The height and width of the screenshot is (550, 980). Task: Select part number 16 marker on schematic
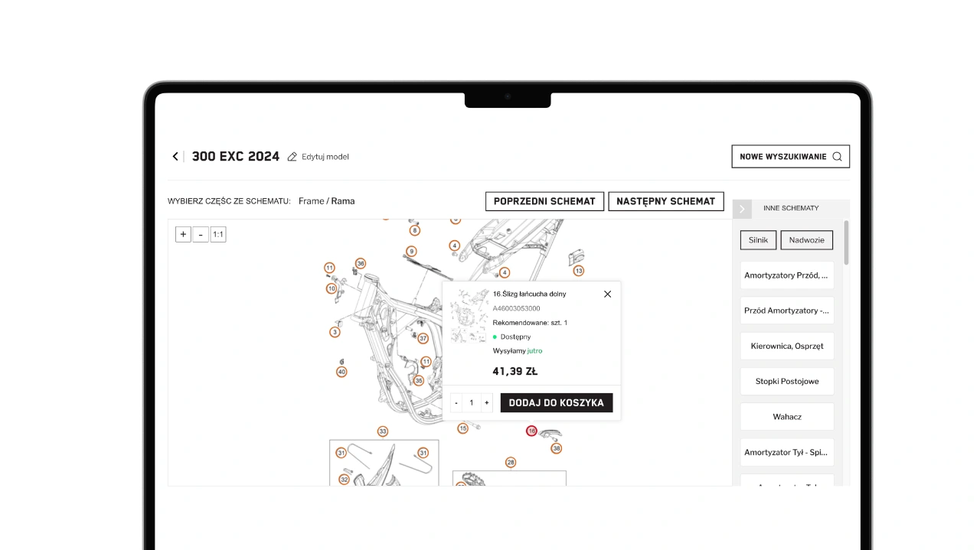[x=531, y=431]
